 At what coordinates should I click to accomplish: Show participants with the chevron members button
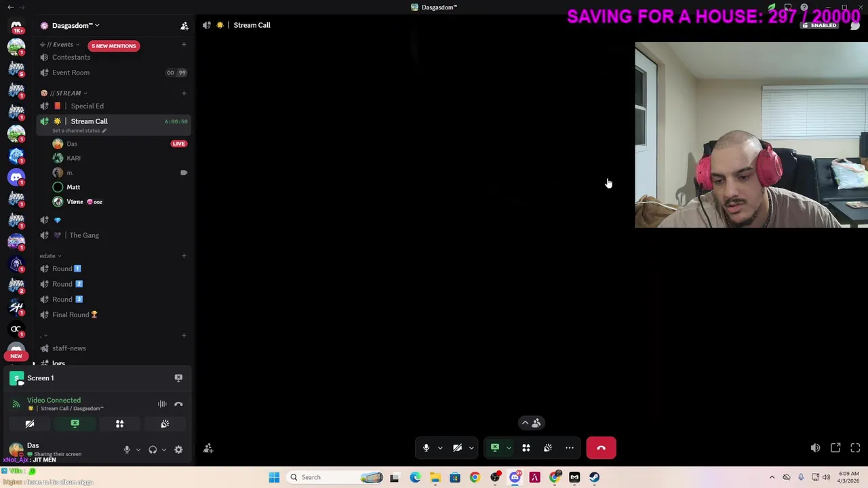click(x=531, y=423)
